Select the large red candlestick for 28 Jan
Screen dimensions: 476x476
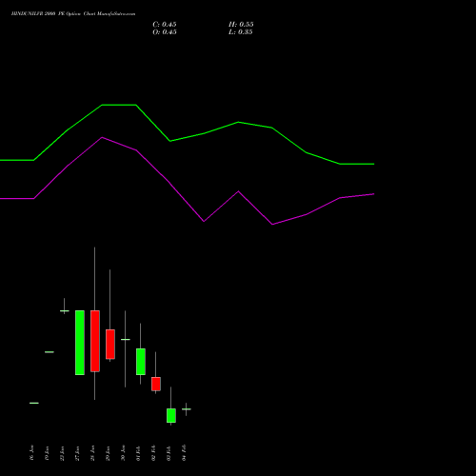(95, 341)
